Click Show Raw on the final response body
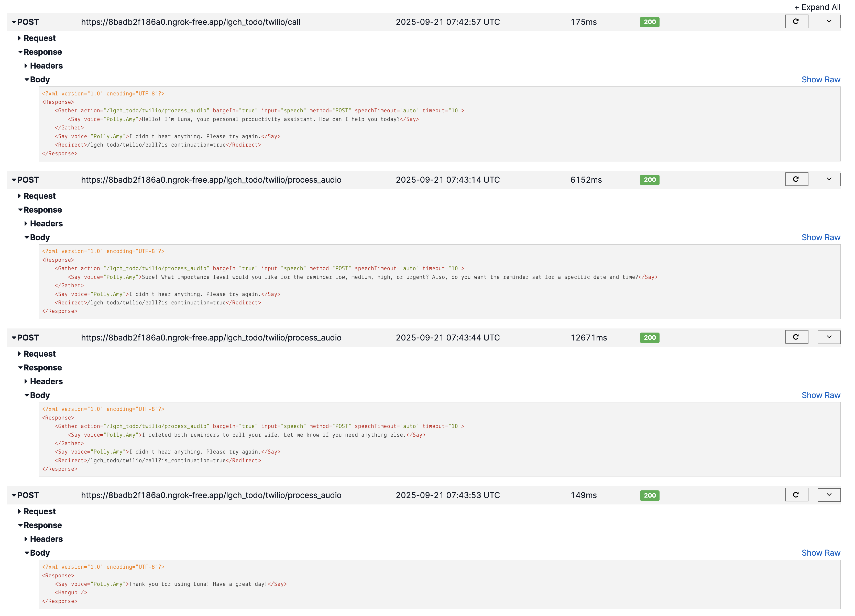This screenshot has height=616, width=855. click(821, 552)
